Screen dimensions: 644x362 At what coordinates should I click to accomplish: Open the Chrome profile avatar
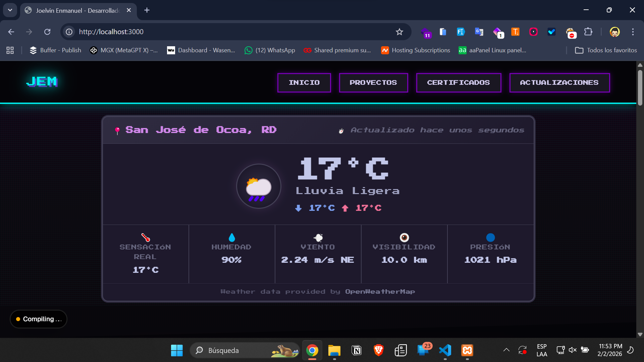click(614, 32)
